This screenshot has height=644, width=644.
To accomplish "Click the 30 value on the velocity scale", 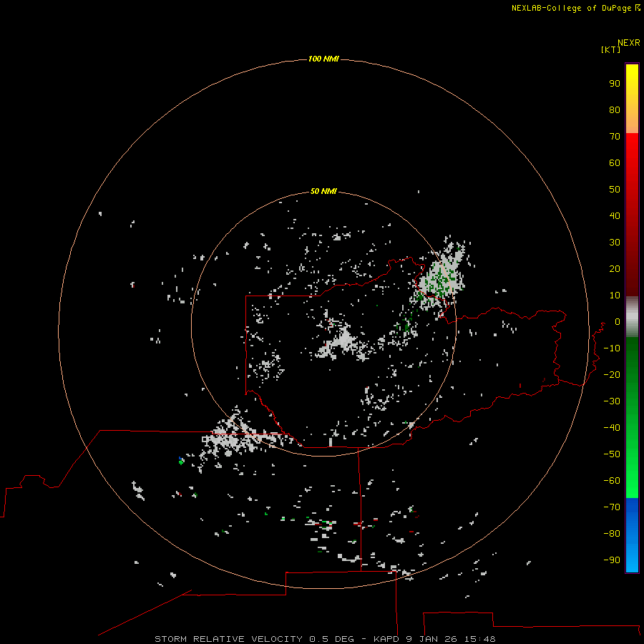I will click(615, 243).
